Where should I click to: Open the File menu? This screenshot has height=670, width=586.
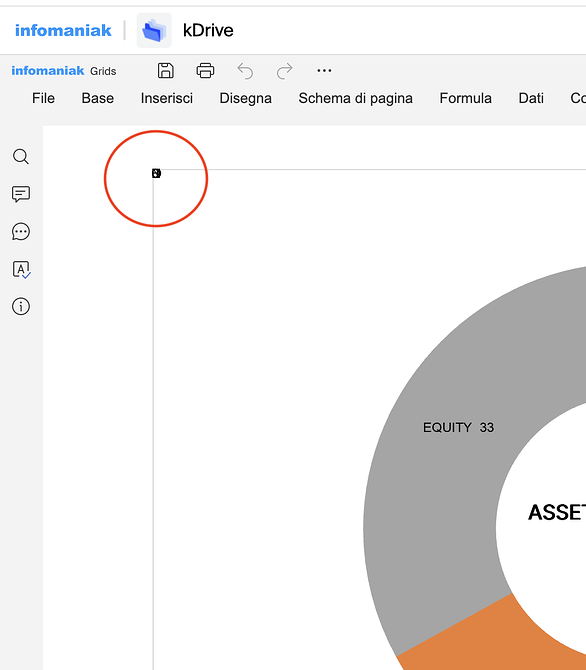pyautogui.click(x=43, y=98)
